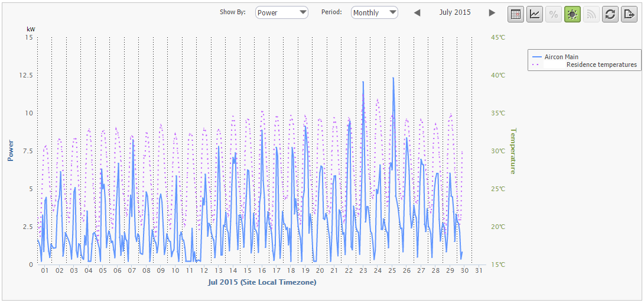Open the calendar date picker icon
Image resolution: width=644 pixels, height=303 pixels.
[516, 14]
